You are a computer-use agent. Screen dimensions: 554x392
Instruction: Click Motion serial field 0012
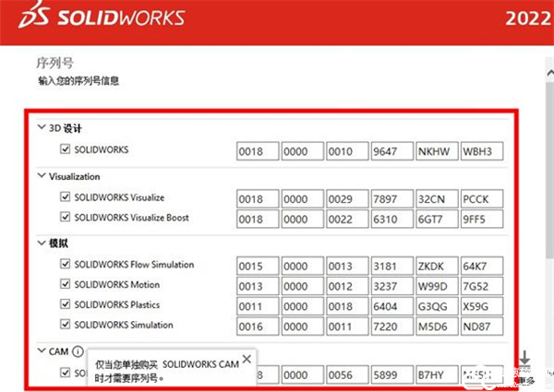tap(347, 286)
